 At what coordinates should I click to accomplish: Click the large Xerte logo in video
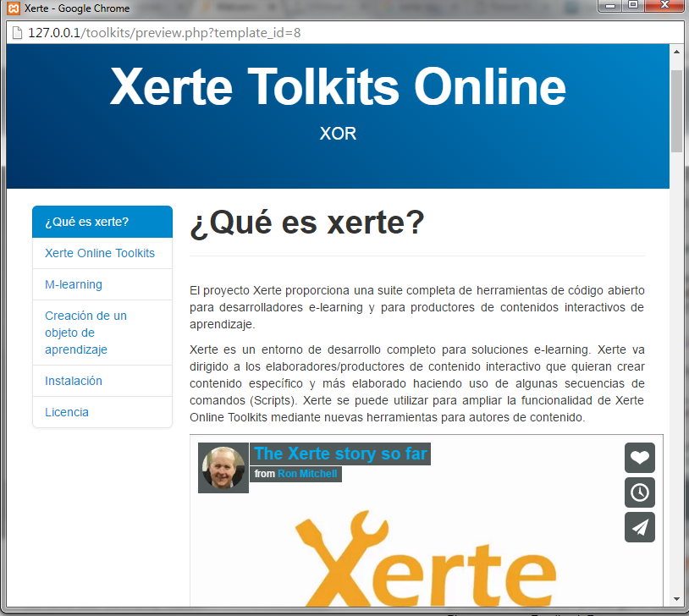pyautogui.click(x=427, y=558)
